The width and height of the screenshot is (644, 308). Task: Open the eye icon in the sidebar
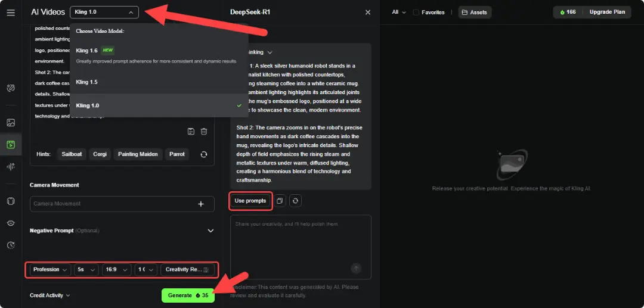point(11,223)
